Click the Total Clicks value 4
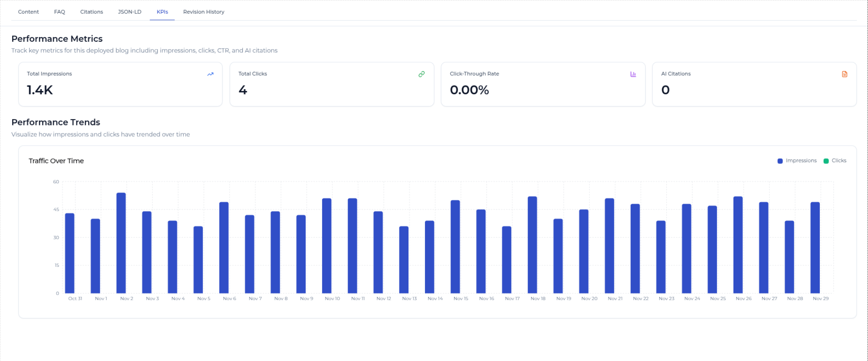 pos(243,90)
